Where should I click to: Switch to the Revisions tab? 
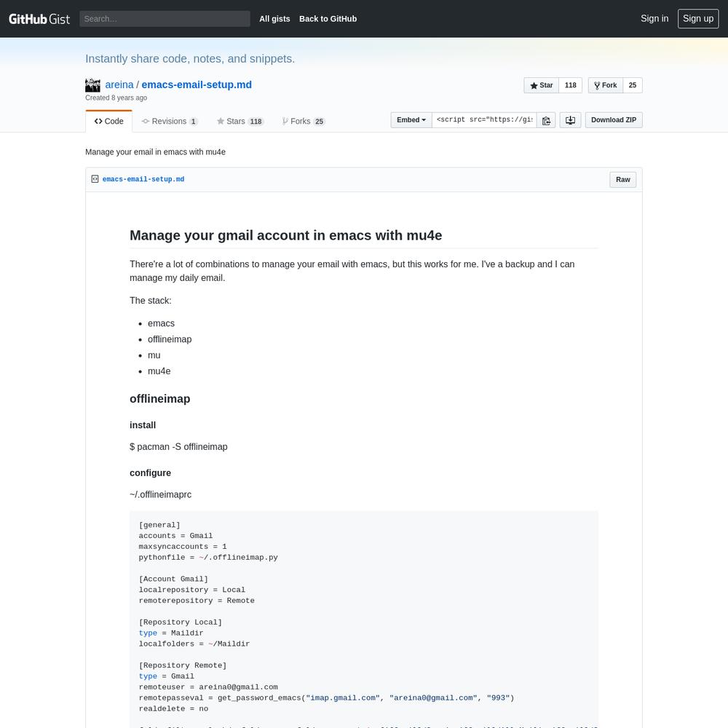[170, 121]
